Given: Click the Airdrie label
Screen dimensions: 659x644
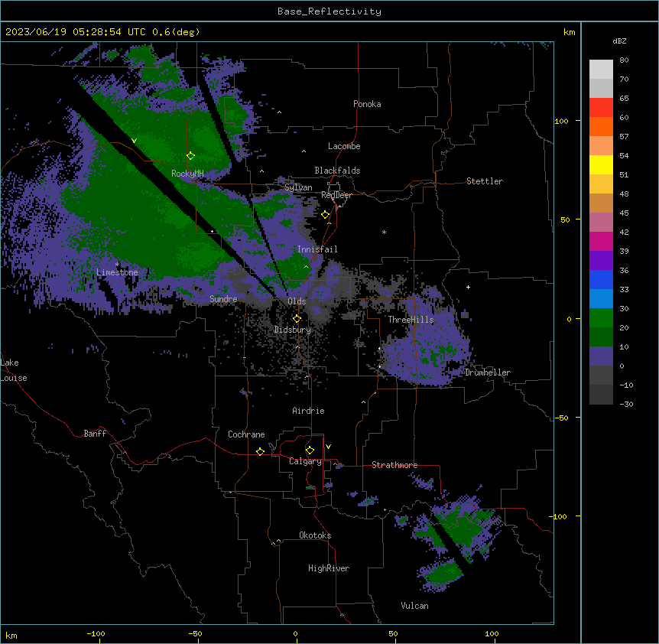Looking at the screenshot, I should [x=308, y=411].
